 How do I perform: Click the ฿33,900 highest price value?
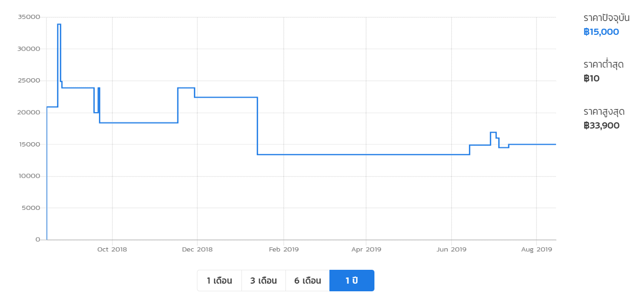(x=601, y=125)
